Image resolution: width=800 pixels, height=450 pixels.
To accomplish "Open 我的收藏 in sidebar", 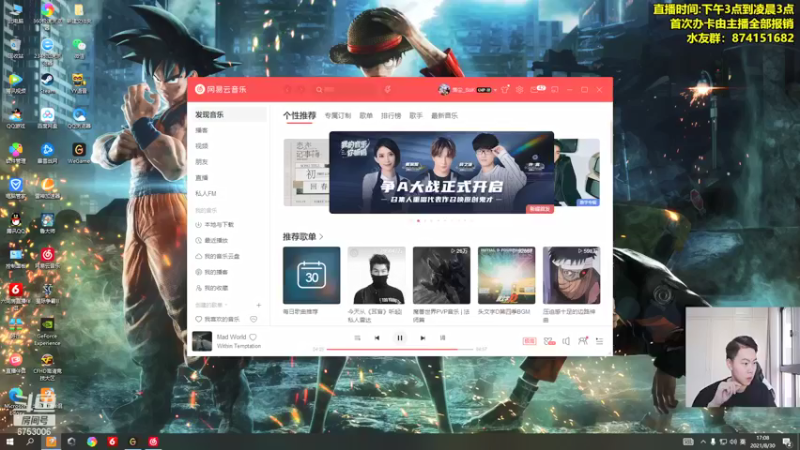I will tap(212, 288).
